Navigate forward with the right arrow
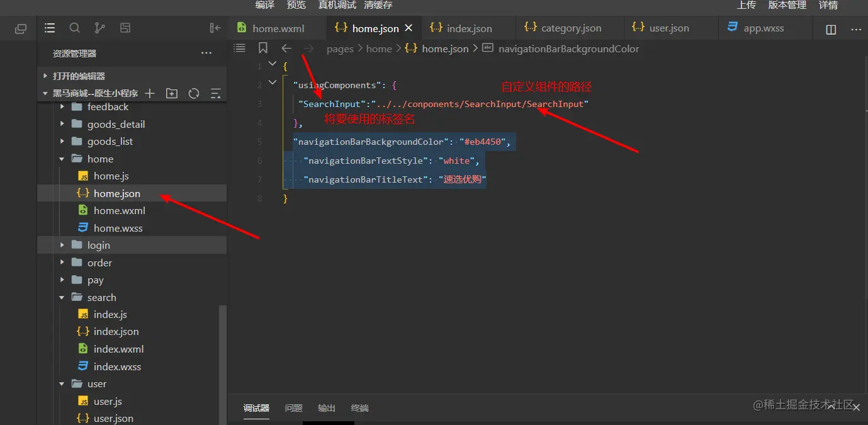 308,48
